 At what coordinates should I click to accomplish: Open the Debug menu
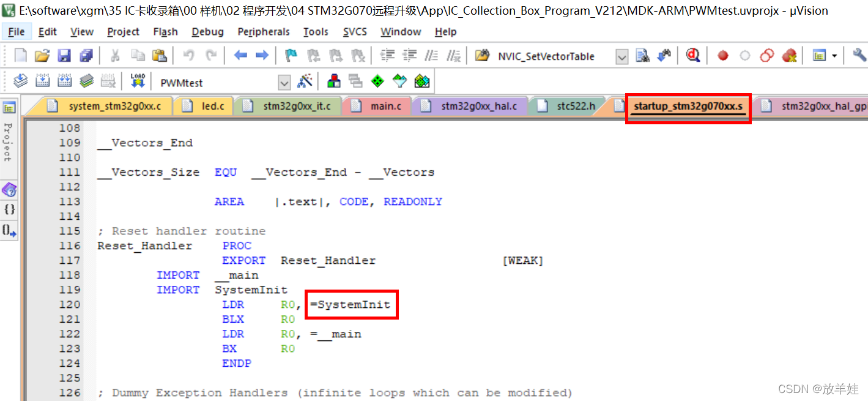(208, 32)
